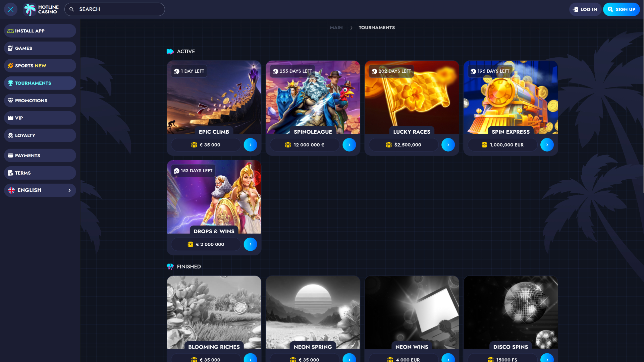Screen dimensions: 644x362
Task: Open the finished Neon Wins tournament
Action: click(412, 312)
